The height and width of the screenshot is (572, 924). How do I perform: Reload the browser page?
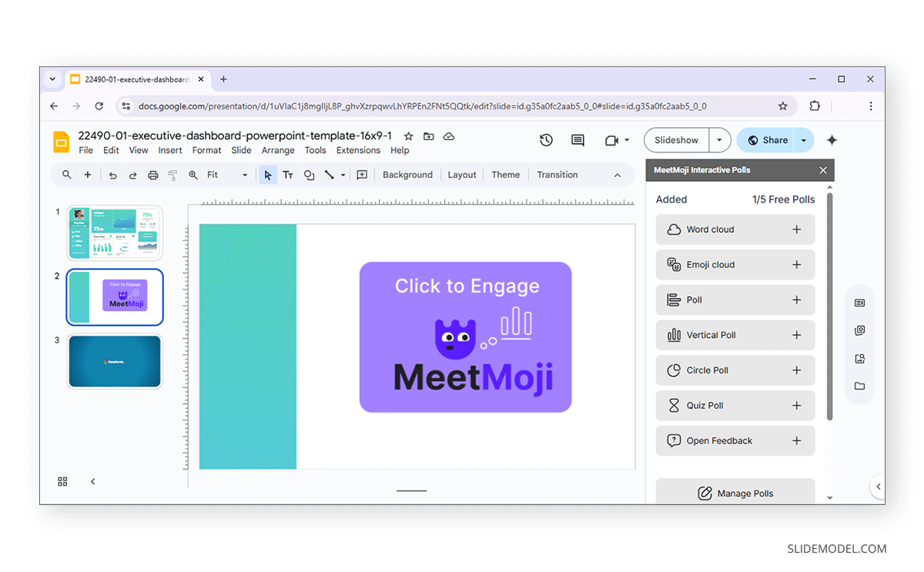pos(99,106)
